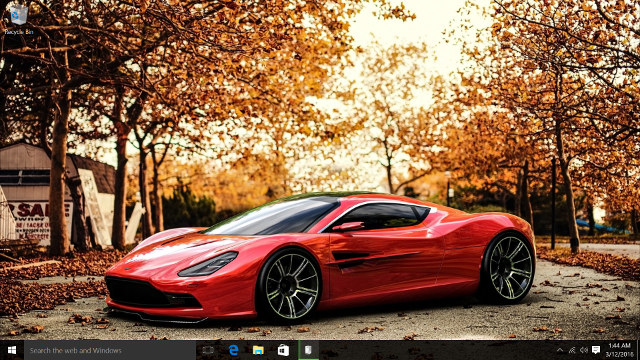This screenshot has height=360, width=640.
Task: Open the volume control tray icon
Action: (584, 350)
